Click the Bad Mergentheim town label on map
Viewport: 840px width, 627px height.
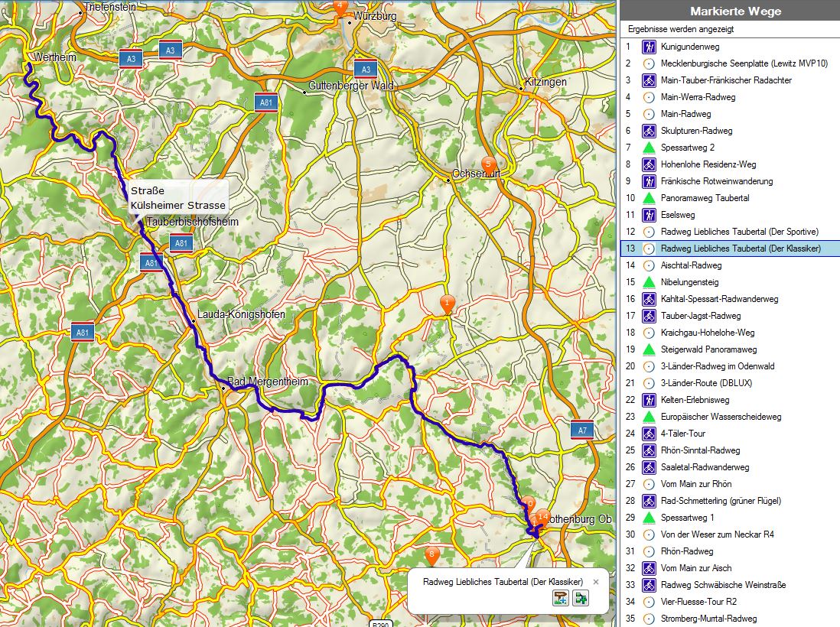(256, 382)
